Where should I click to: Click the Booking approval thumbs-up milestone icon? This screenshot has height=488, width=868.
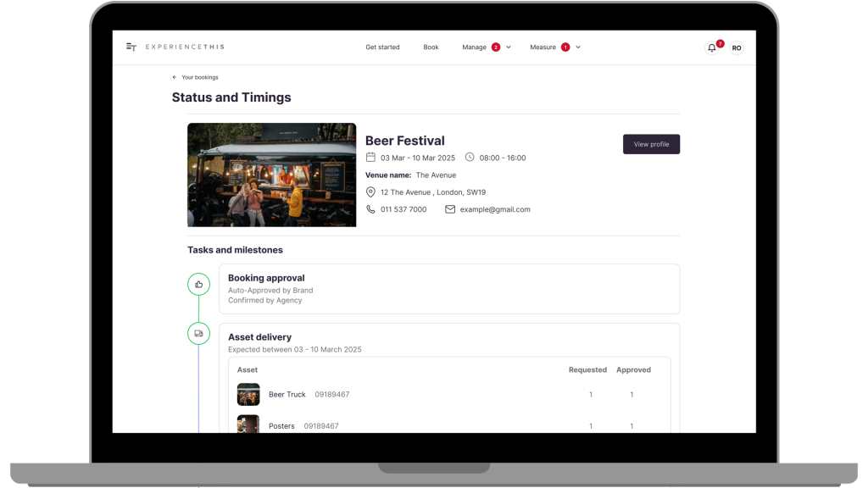(198, 285)
